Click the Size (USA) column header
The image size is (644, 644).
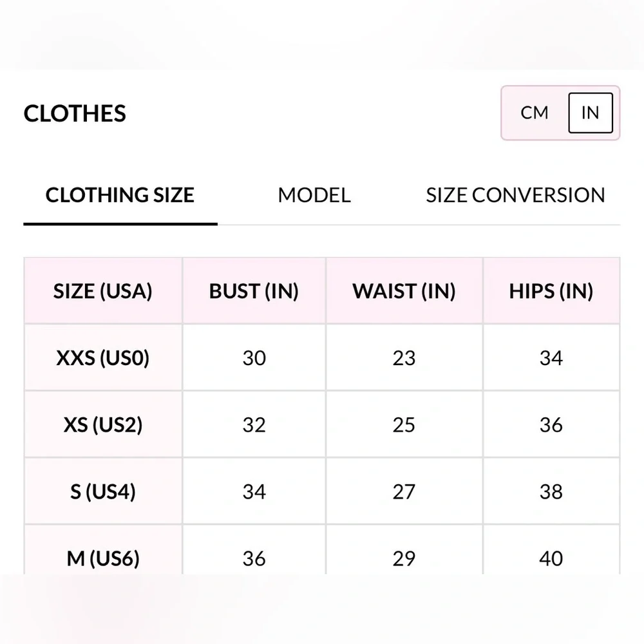click(103, 291)
